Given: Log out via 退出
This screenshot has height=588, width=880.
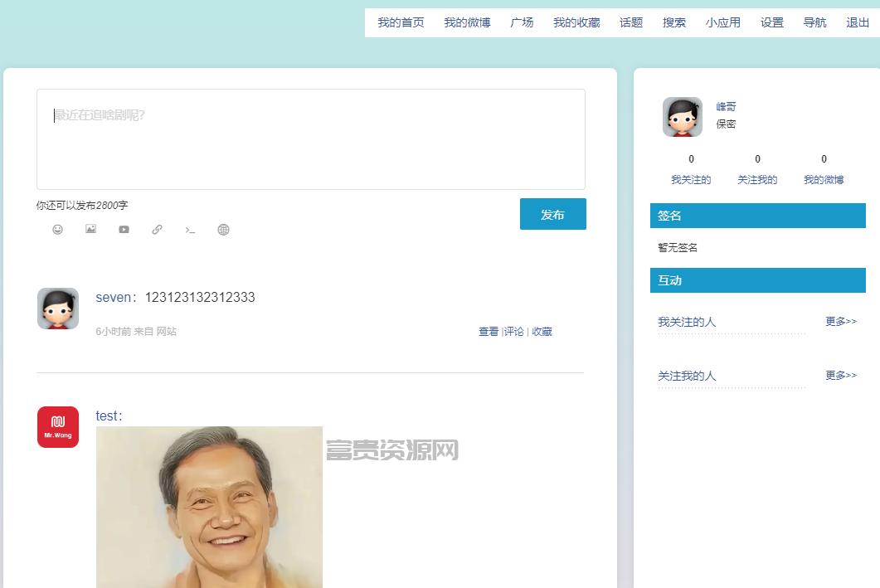Looking at the screenshot, I should pyautogui.click(x=858, y=22).
